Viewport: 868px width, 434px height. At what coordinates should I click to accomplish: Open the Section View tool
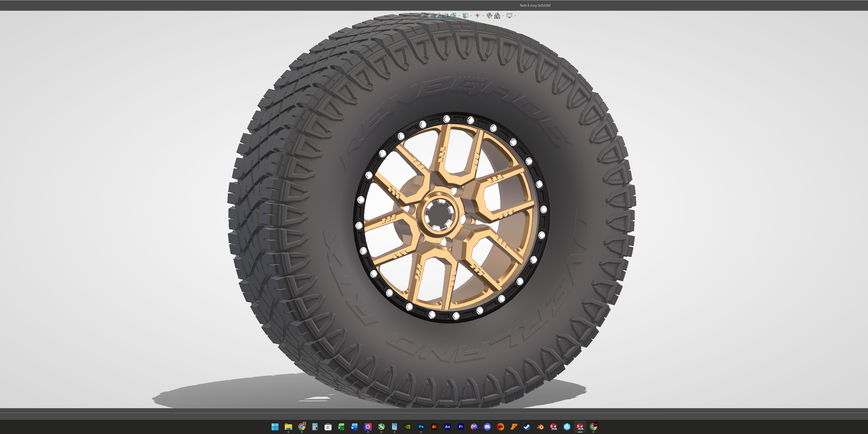coord(445,16)
